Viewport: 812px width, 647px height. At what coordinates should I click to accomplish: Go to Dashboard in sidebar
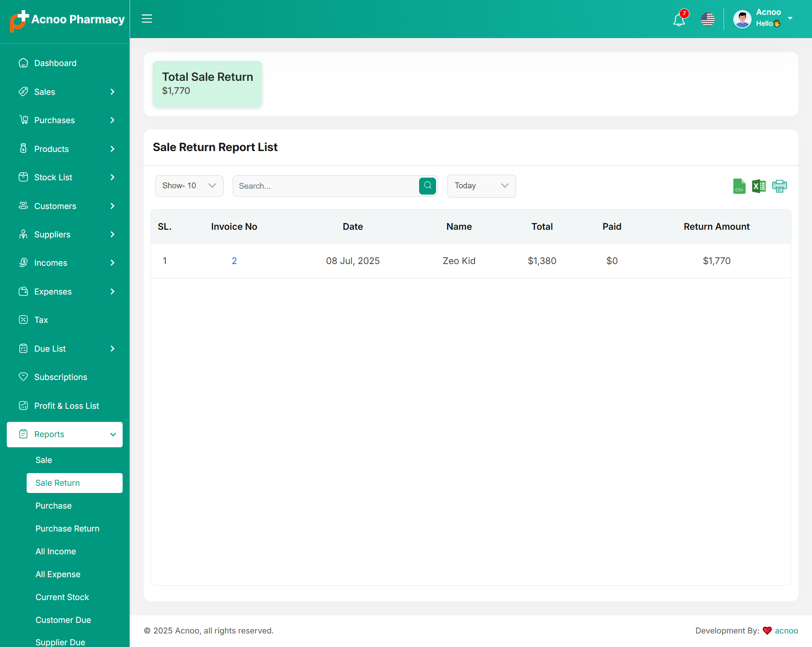click(x=55, y=63)
